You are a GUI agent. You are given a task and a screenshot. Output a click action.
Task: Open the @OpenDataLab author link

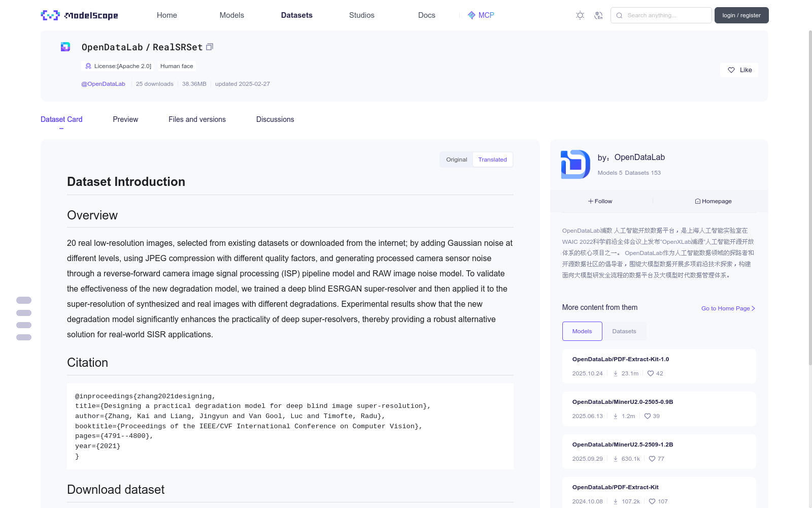coord(103,84)
